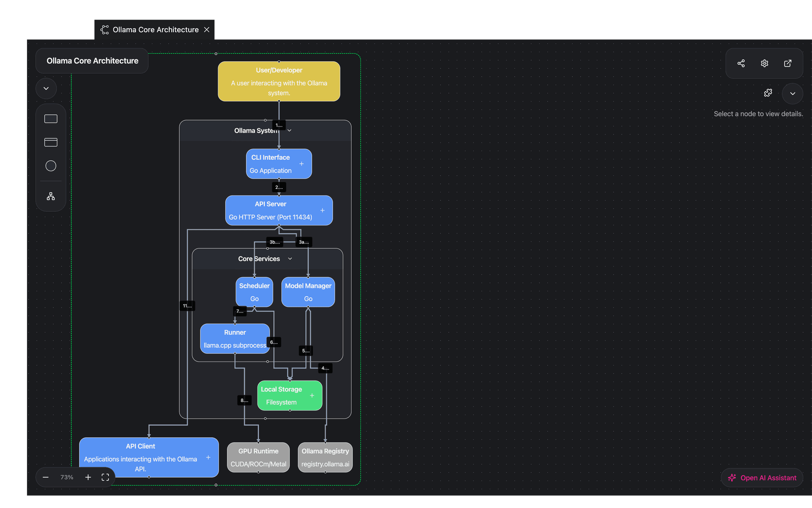Open diagram settings via gear icon
This screenshot has width=812, height=508.
(x=764, y=63)
